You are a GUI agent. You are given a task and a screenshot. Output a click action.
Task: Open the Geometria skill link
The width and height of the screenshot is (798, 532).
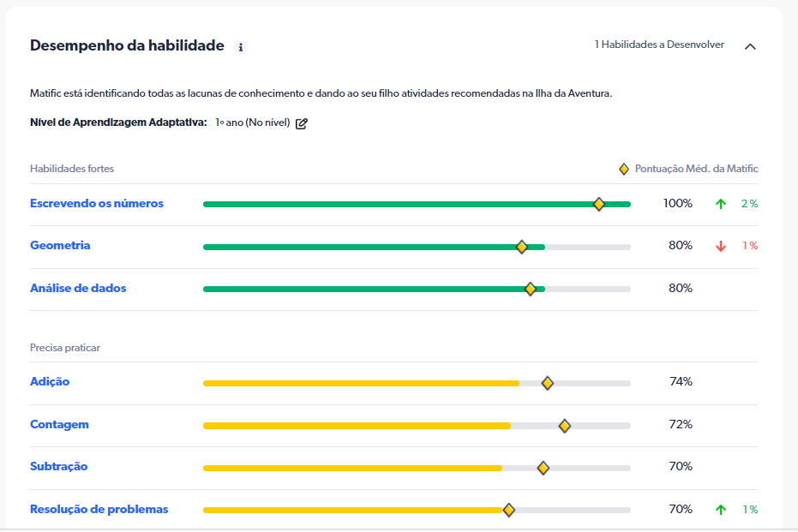60,246
